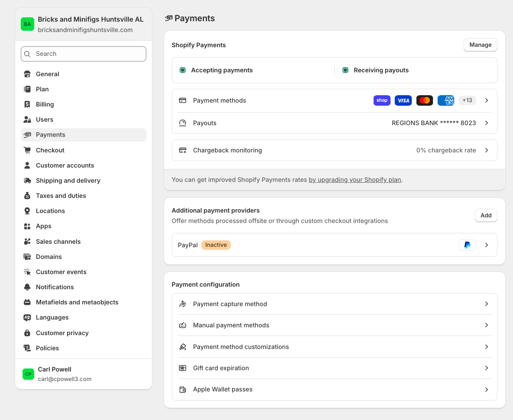Click the Notifications bell icon

pyautogui.click(x=27, y=287)
